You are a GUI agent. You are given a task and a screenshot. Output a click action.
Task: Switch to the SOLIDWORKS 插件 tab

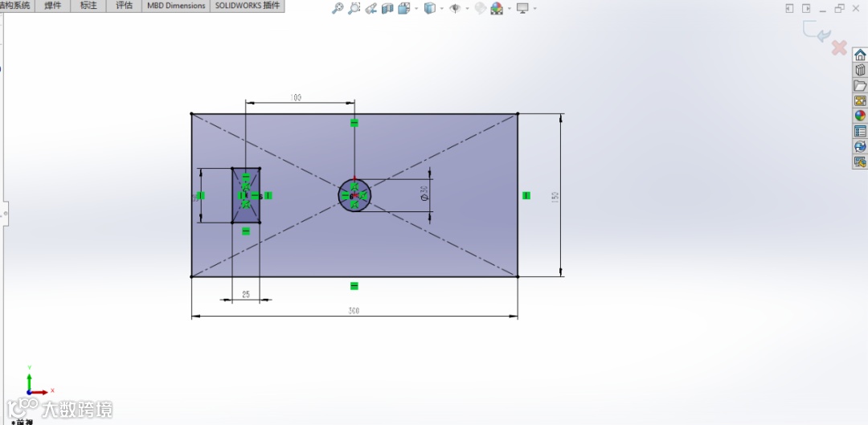point(248,6)
